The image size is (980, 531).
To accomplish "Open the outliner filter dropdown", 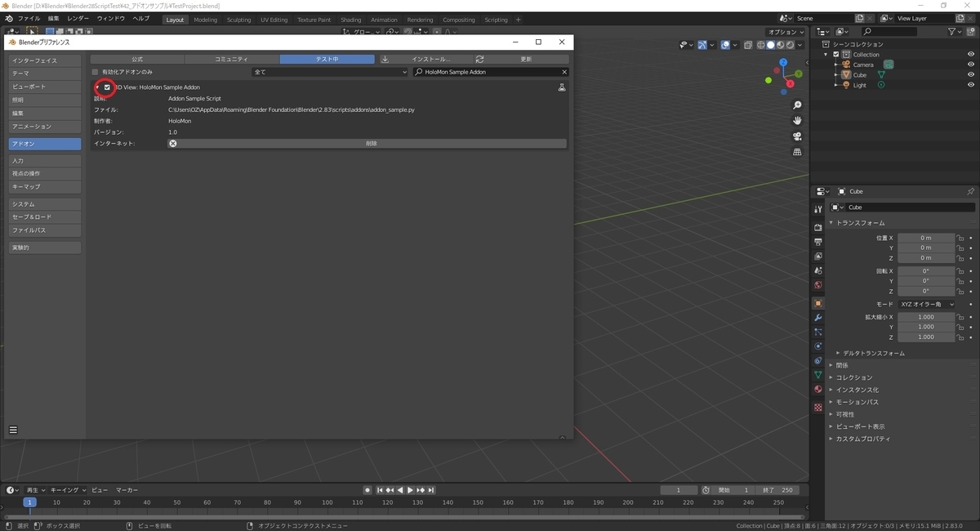I will pos(955,32).
